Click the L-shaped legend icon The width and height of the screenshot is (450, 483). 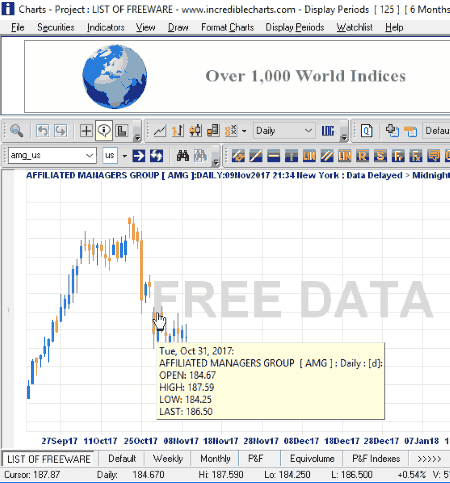(x=122, y=131)
